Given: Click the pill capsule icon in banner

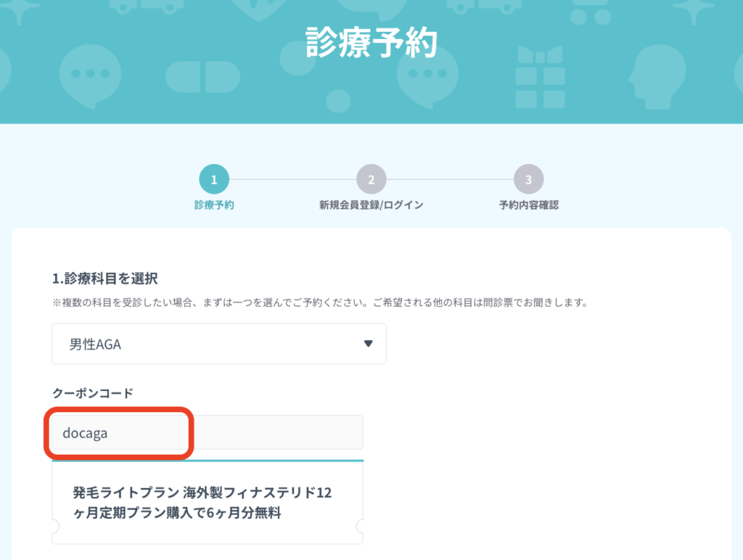Looking at the screenshot, I should tap(202, 77).
